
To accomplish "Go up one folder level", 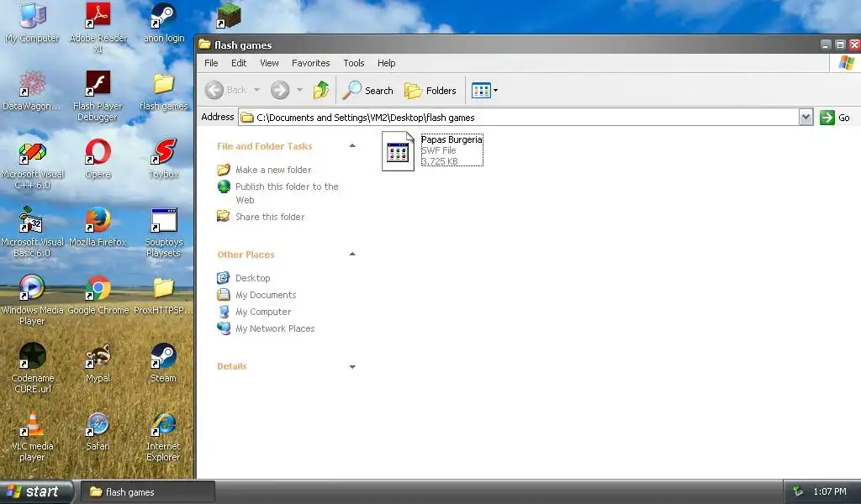I will pyautogui.click(x=320, y=90).
